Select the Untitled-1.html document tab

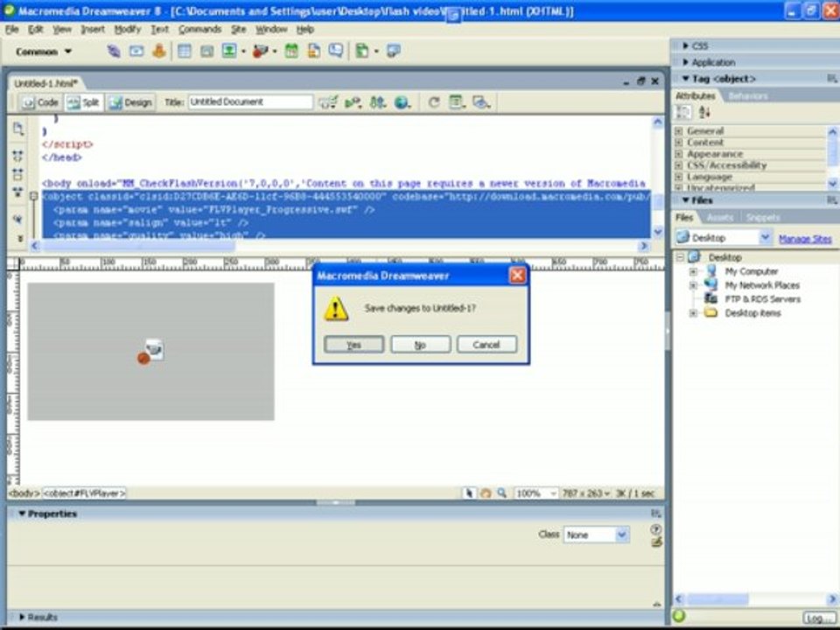(46, 83)
